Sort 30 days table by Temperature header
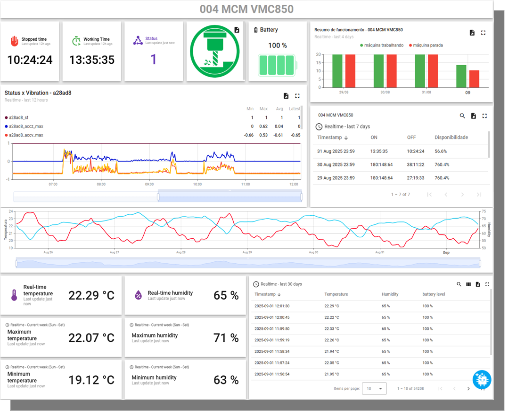This screenshot has width=505, height=411. point(336,294)
